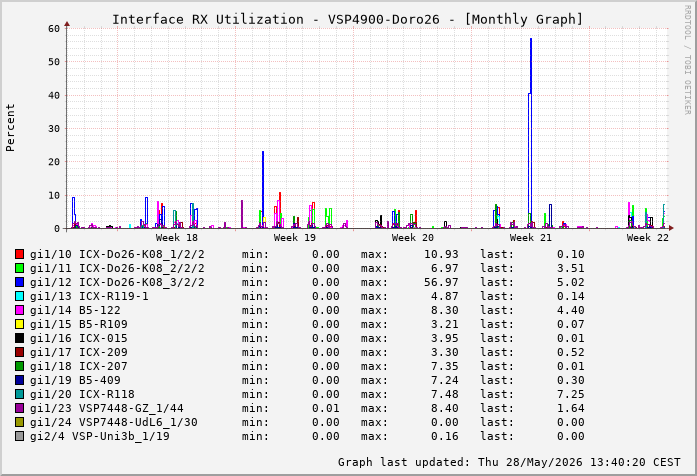The width and height of the screenshot is (697, 476).
Task: Click the Graph last updated timestamp
Action: tap(509, 462)
